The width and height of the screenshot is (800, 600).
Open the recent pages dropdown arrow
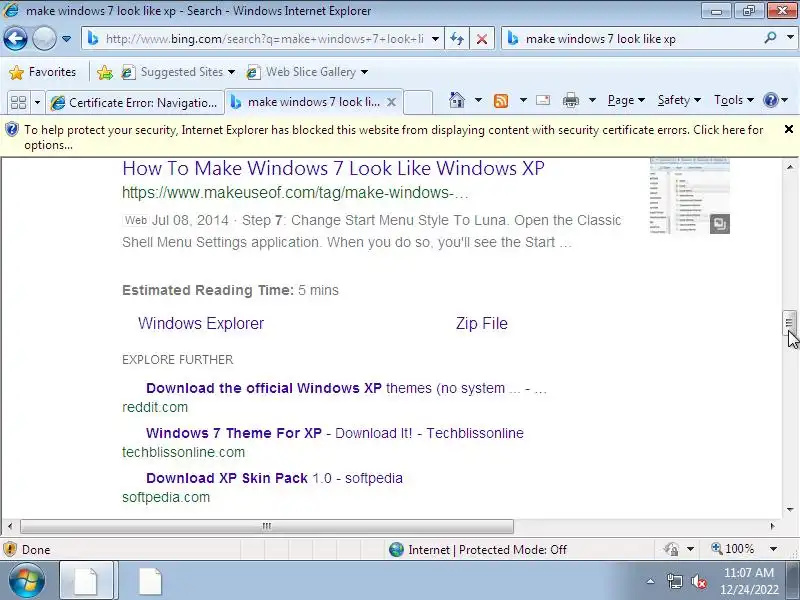(66, 39)
